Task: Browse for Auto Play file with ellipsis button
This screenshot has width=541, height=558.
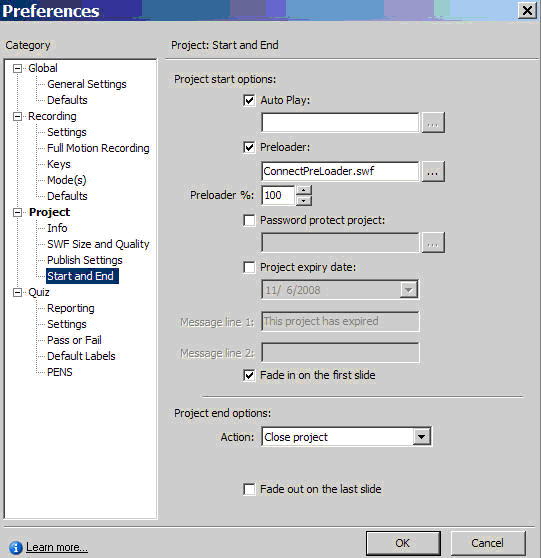Action: pyautogui.click(x=433, y=123)
